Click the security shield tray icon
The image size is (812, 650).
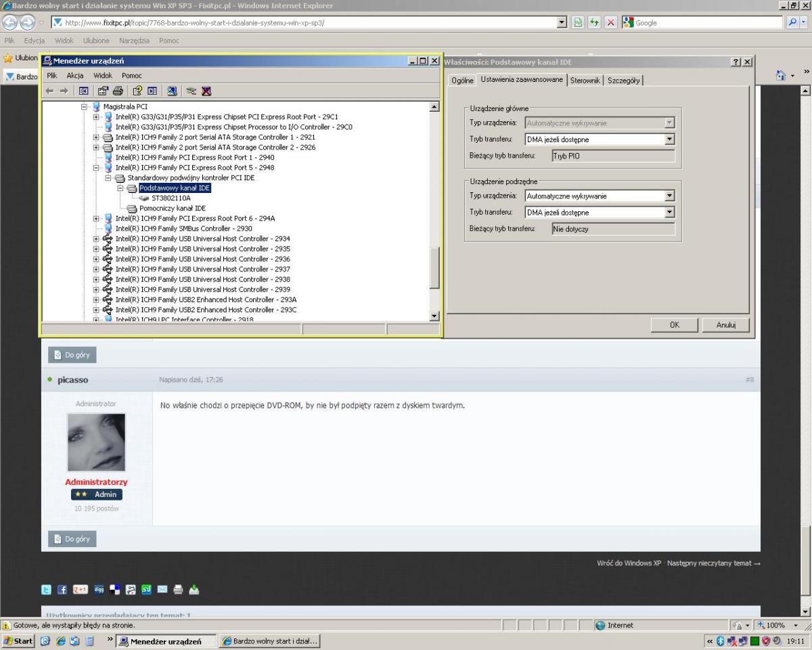767,641
